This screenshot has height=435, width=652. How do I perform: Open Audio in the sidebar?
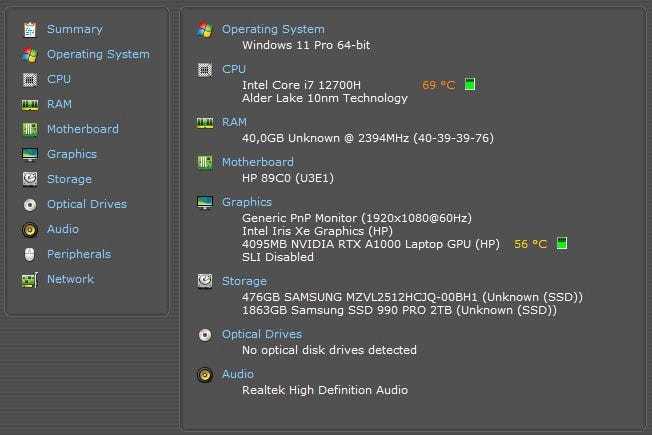(63, 229)
